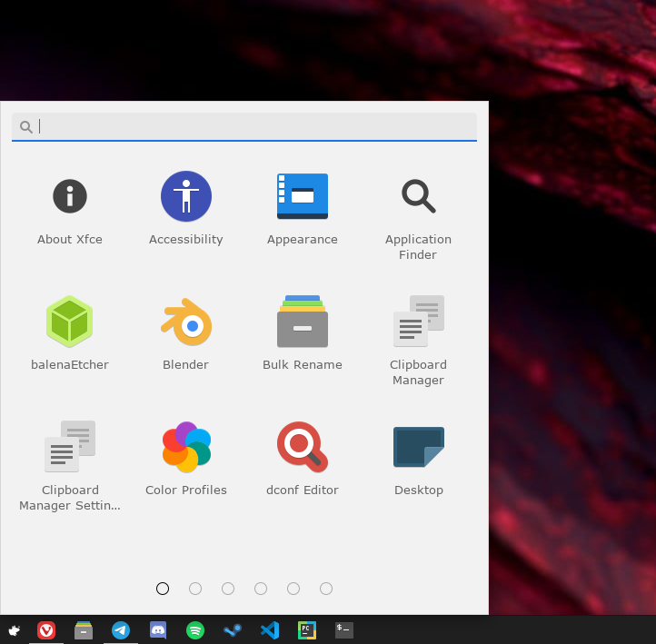The image size is (656, 644).
Task: Select the first page indicator dot
Action: click(x=163, y=589)
